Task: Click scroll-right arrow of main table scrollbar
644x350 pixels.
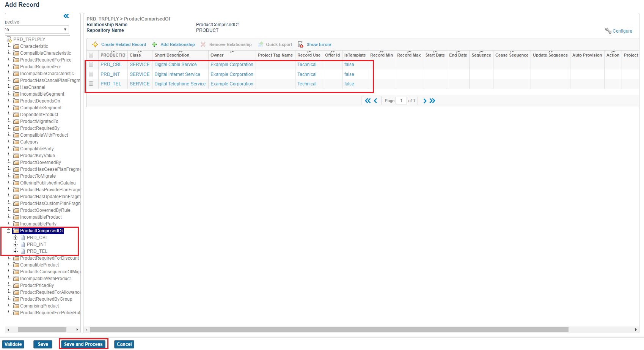Action: (x=636, y=330)
